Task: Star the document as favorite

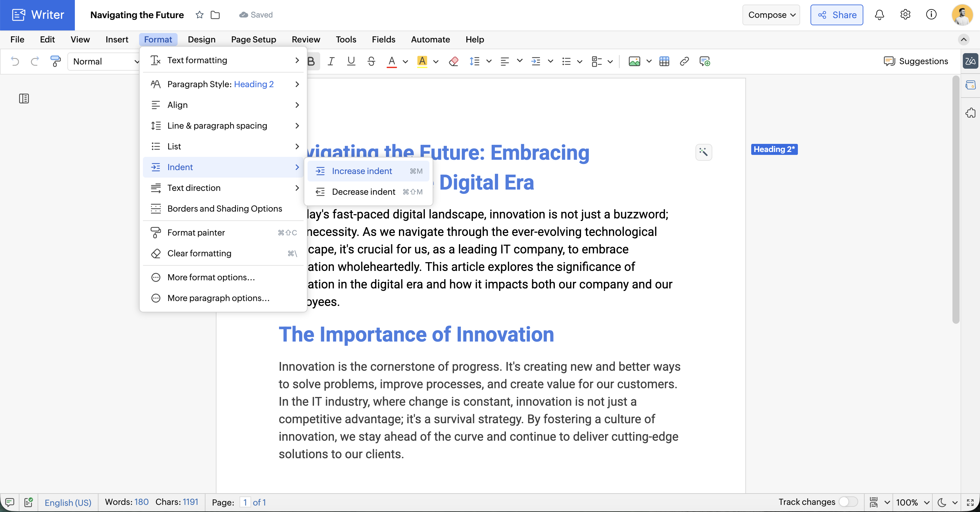Action: click(199, 15)
